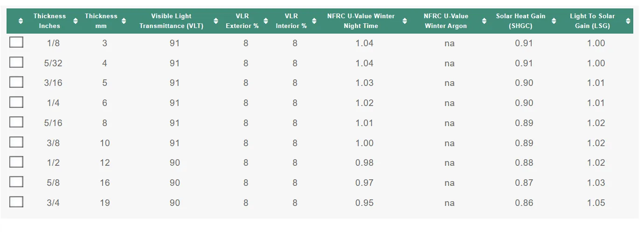The width and height of the screenshot is (644, 233).
Task: Click the sort arrows above the checkbox column
Action: tap(21, 21)
